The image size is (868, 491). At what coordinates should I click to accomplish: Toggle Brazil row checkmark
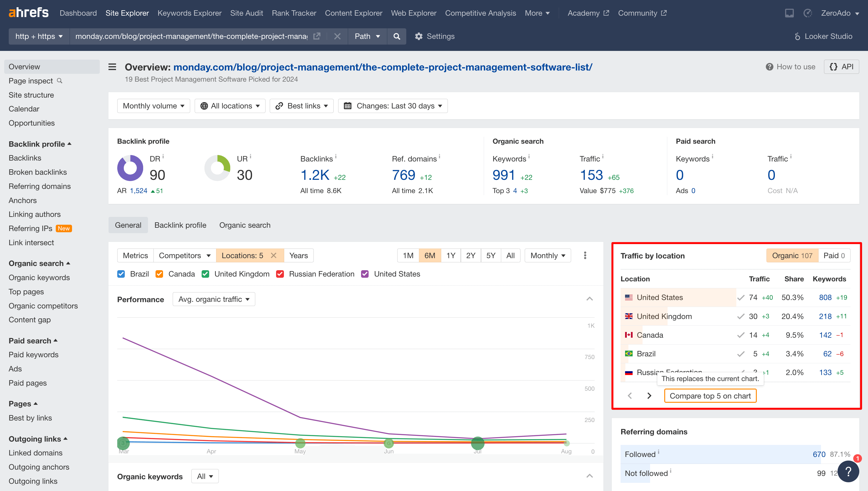(x=741, y=354)
